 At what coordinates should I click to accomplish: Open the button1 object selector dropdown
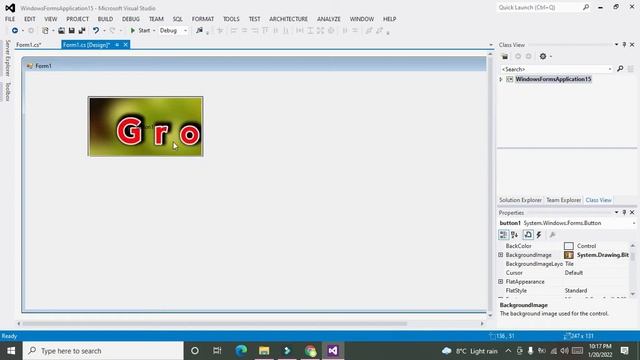click(634, 223)
